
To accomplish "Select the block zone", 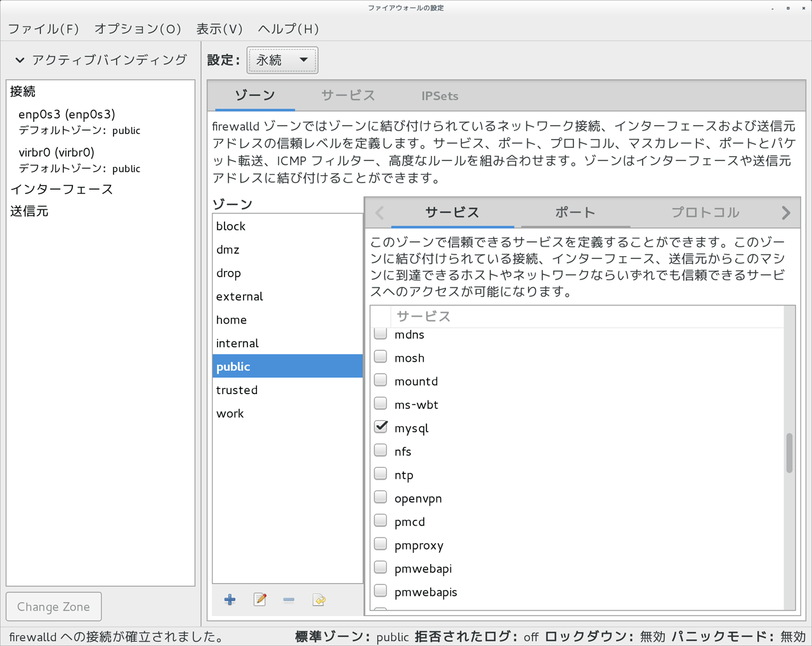I will (x=287, y=226).
